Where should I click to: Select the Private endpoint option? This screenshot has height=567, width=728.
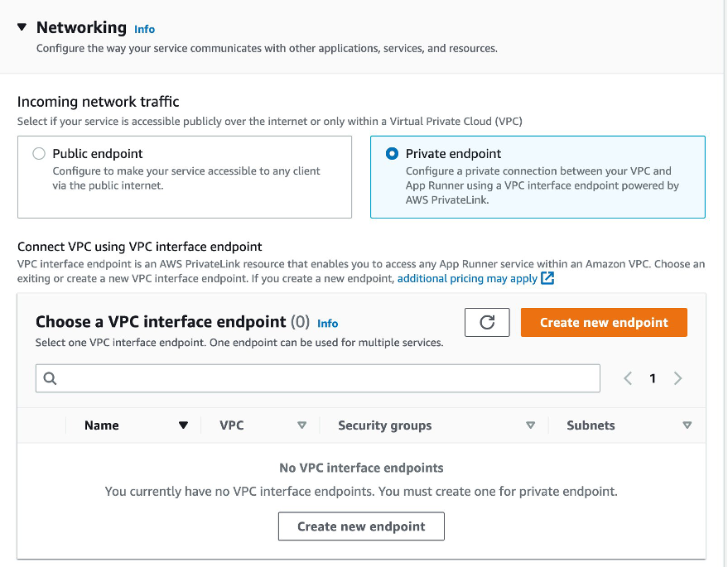[393, 153]
